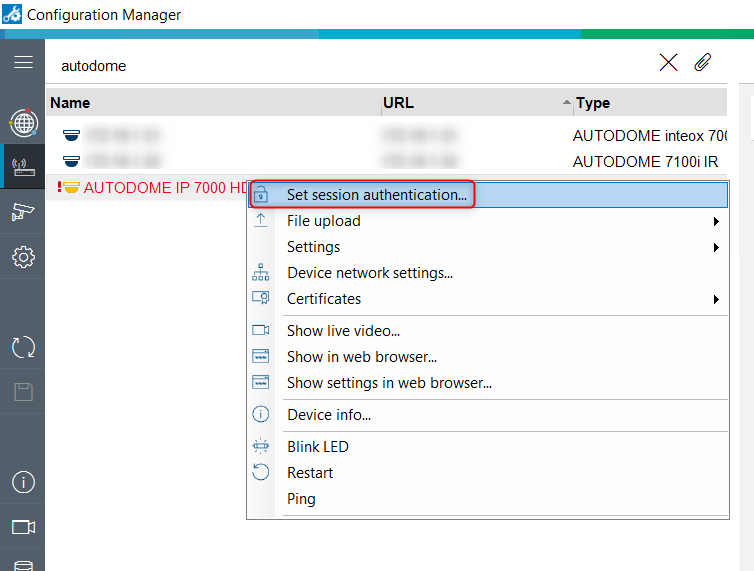Click the upload arrow icon beside File upload

pos(261,220)
